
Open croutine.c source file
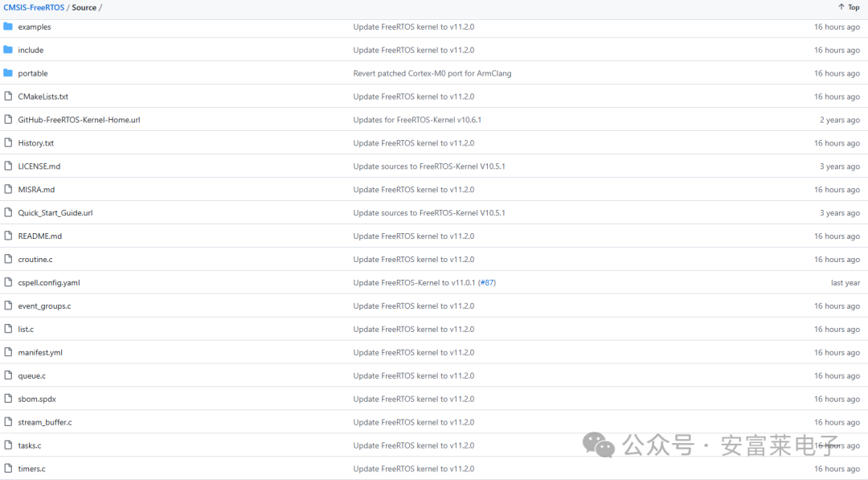coord(35,259)
